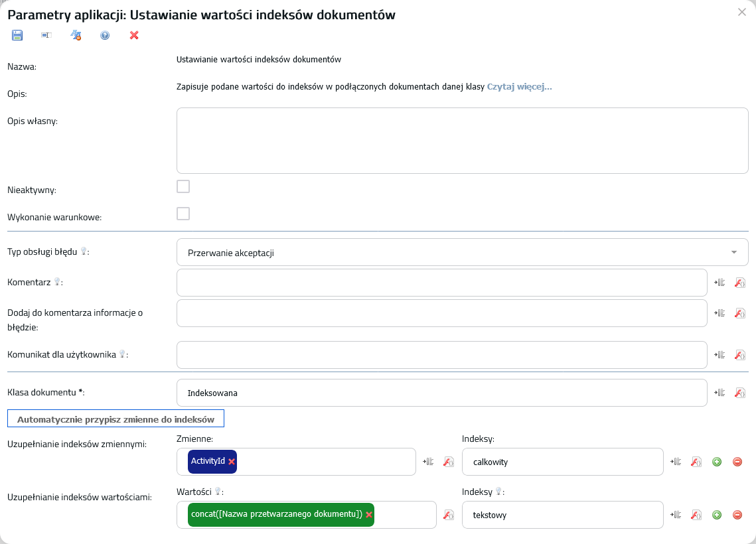Viewport: 756px width, 544px height.
Task: Open the Czytaj więcej link
Action: pos(519,86)
